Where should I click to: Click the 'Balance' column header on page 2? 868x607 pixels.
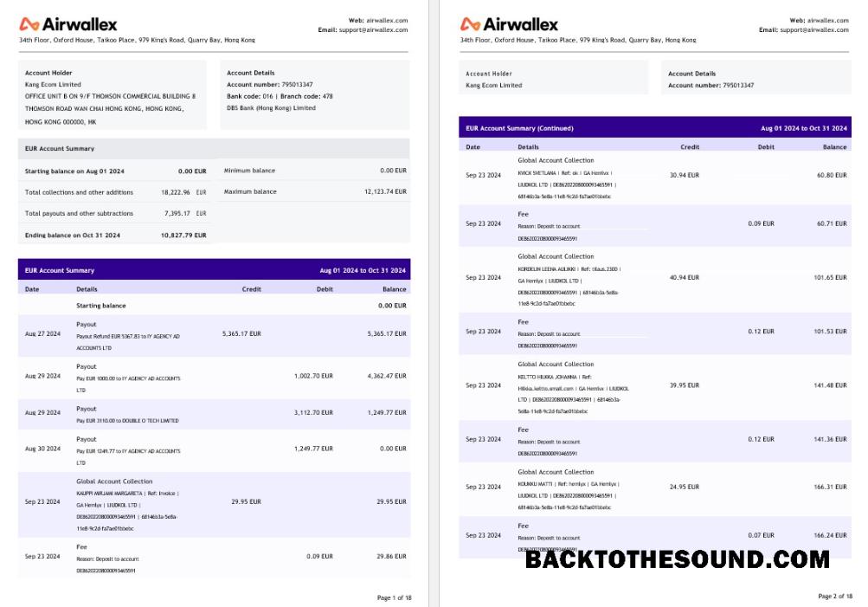835,147
